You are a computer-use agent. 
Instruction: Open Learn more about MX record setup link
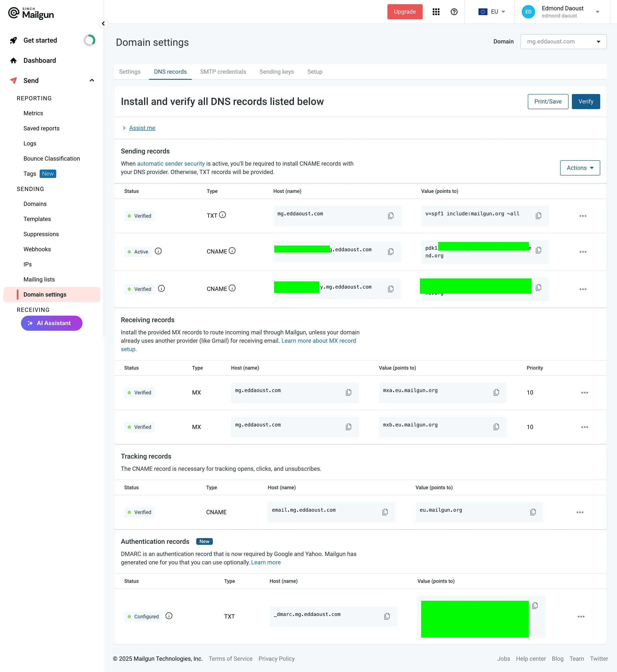pyautogui.click(x=319, y=341)
